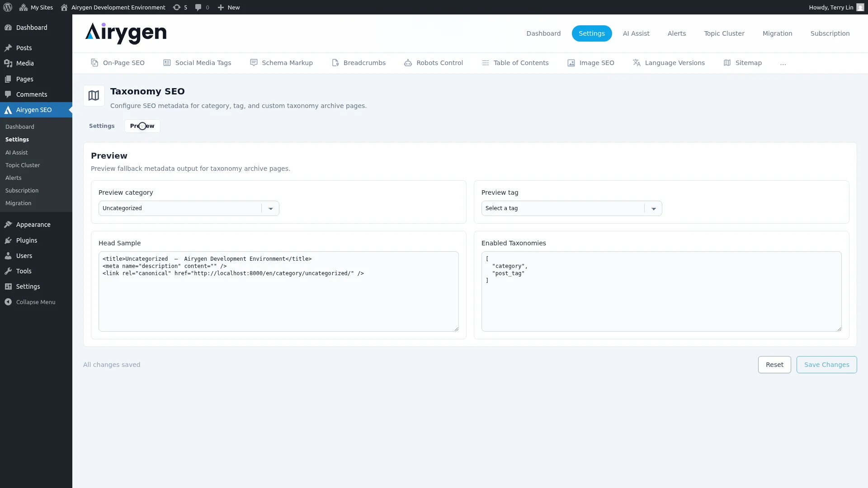
Task: Open the Migration nav tab
Action: [x=778, y=33]
